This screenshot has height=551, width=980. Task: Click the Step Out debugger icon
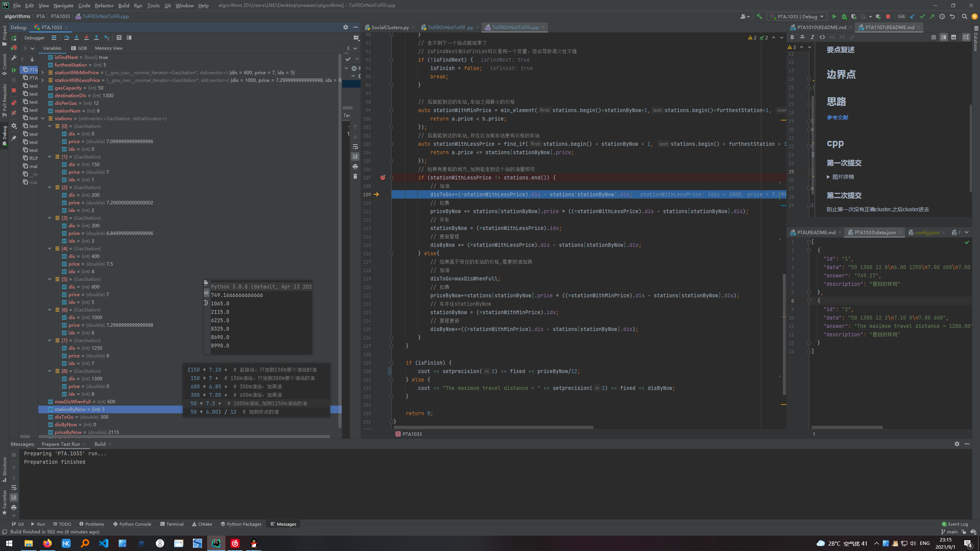tap(96, 37)
